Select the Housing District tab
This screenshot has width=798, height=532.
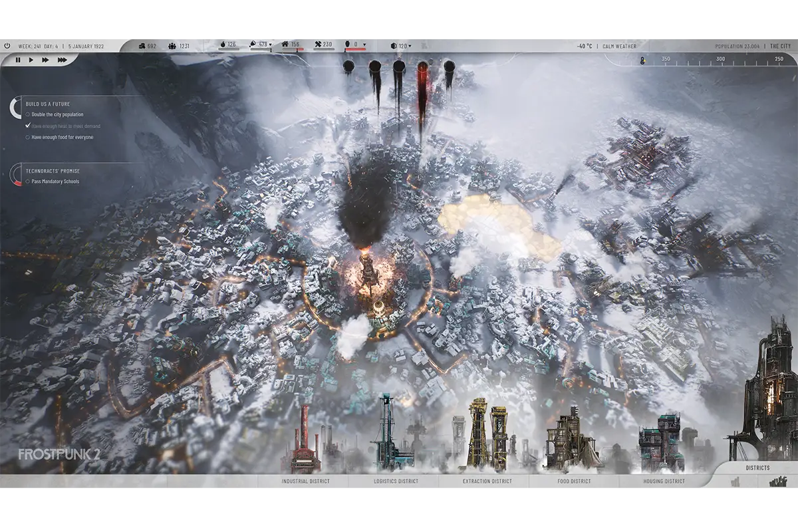664,481
